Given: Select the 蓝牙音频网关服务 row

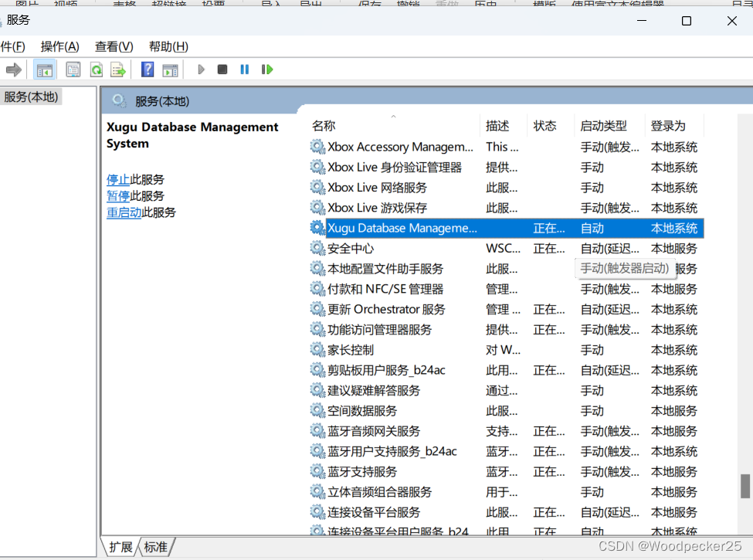Looking at the screenshot, I should 507,431.
